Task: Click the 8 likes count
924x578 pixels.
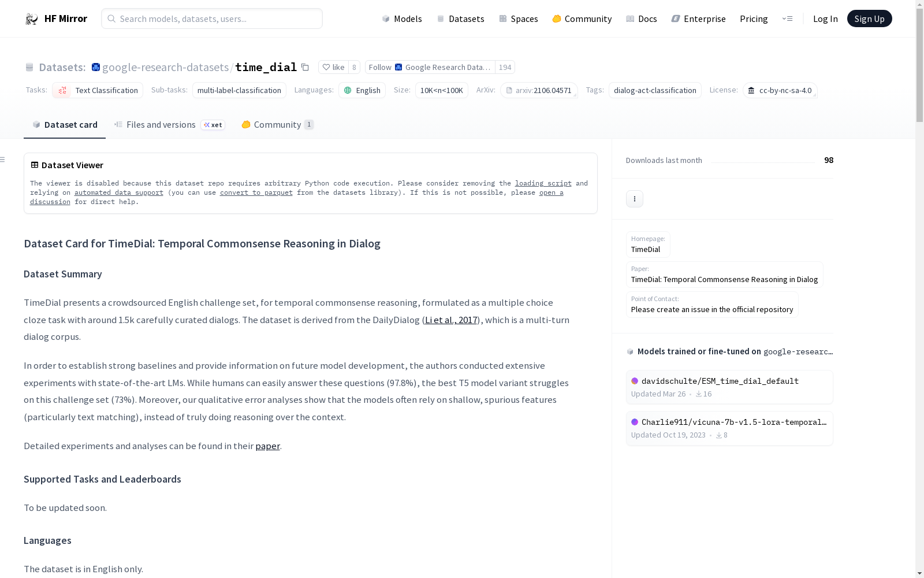Action: (x=354, y=67)
